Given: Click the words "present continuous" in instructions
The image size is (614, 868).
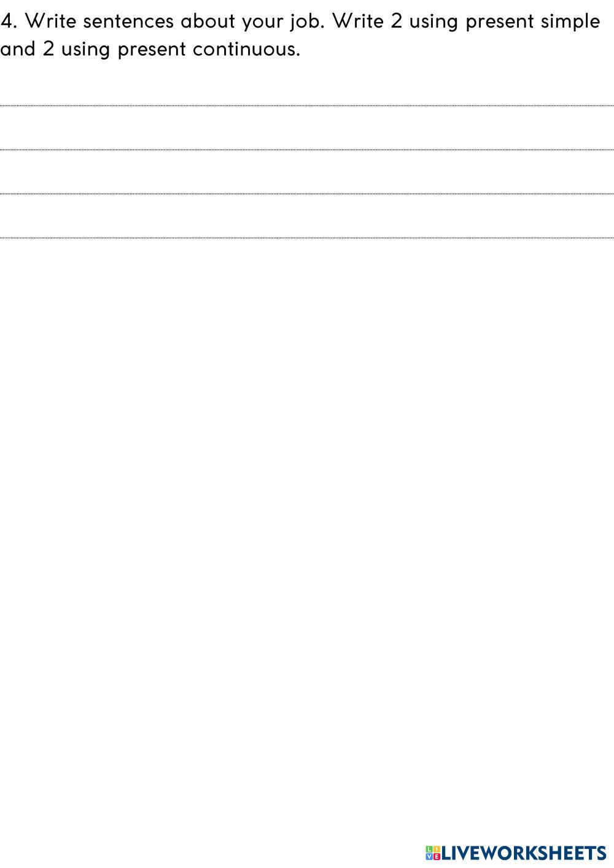Looking at the screenshot, I should pyautogui.click(x=209, y=50).
